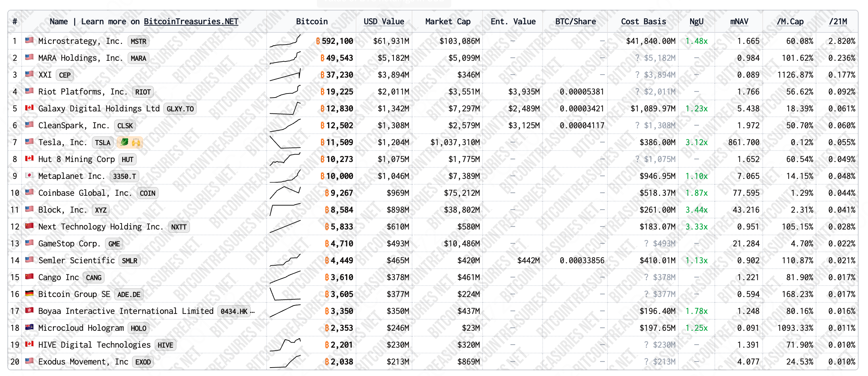Click the Bitcoin Group SE sparkline chart
The image size is (868, 376).
point(285,294)
